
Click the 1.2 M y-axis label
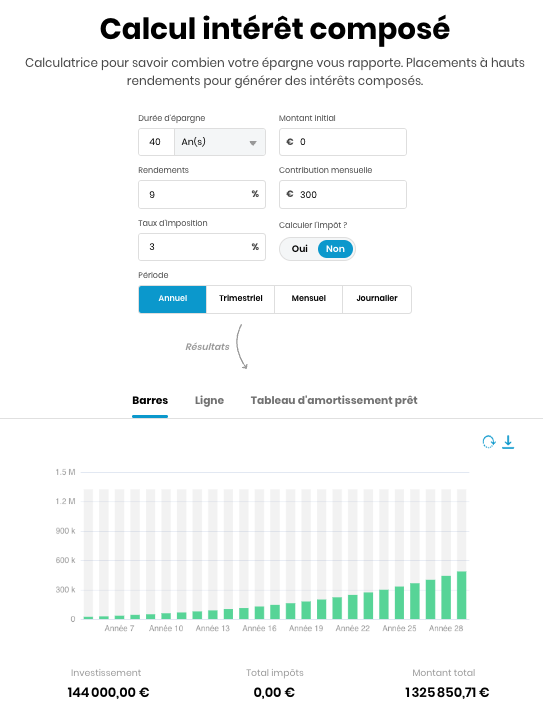point(65,501)
